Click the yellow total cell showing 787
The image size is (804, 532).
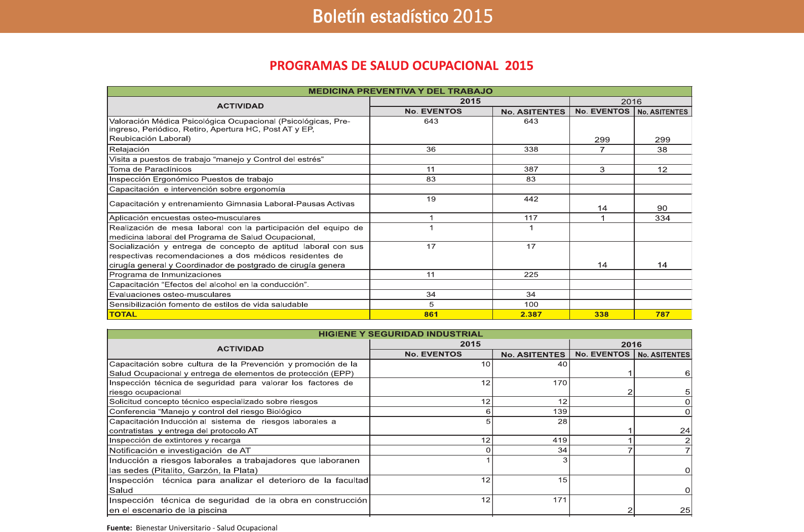pos(662,315)
